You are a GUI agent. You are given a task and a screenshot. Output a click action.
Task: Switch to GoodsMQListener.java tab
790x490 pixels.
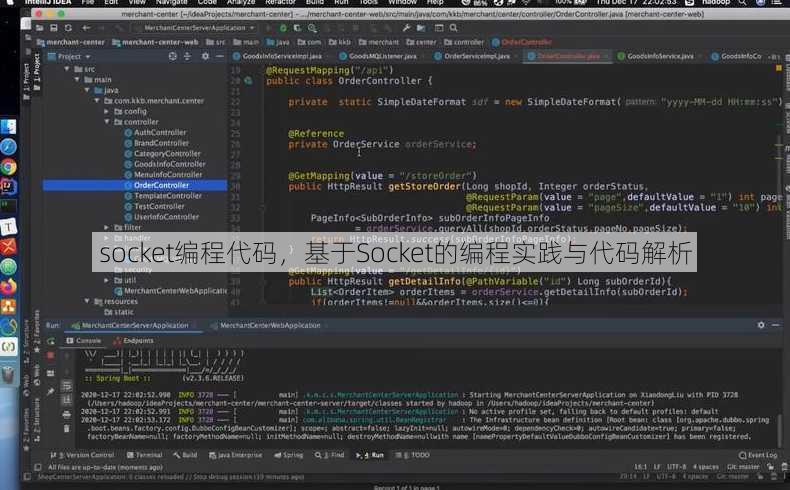[x=378, y=56]
